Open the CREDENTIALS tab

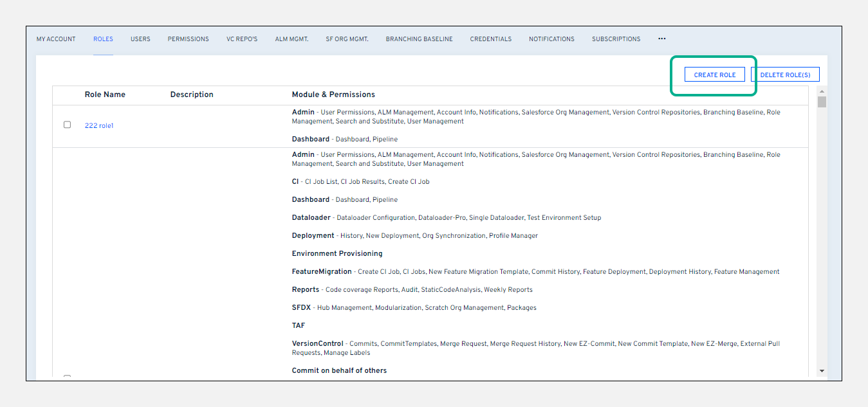pos(491,39)
